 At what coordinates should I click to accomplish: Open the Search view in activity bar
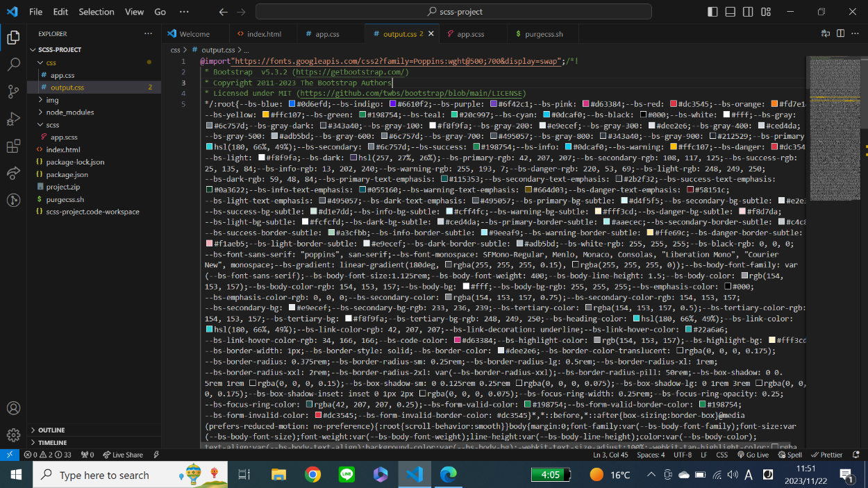[x=13, y=65]
